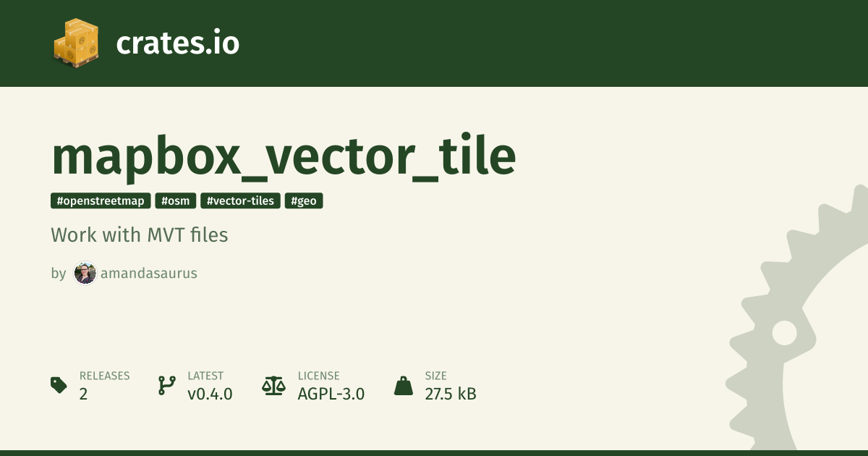Click the LICENSE label heading
Image resolution: width=868 pixels, height=456 pixels.
[318, 376]
